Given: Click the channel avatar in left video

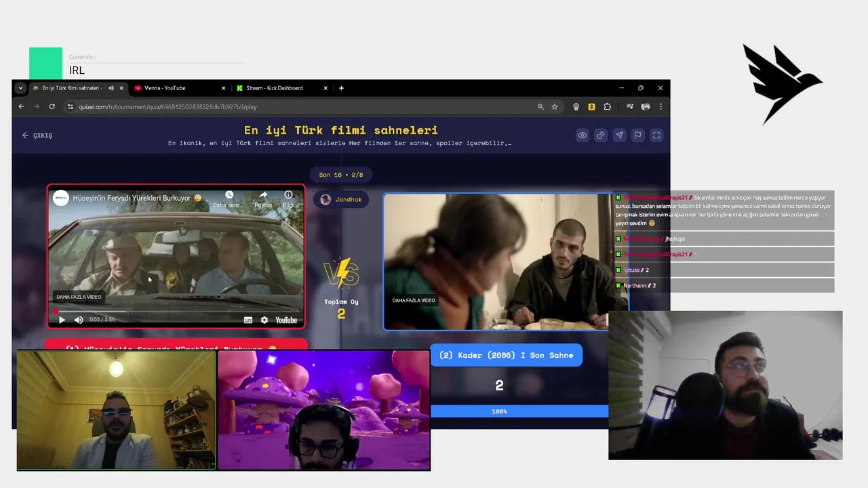Looking at the screenshot, I should (x=61, y=198).
